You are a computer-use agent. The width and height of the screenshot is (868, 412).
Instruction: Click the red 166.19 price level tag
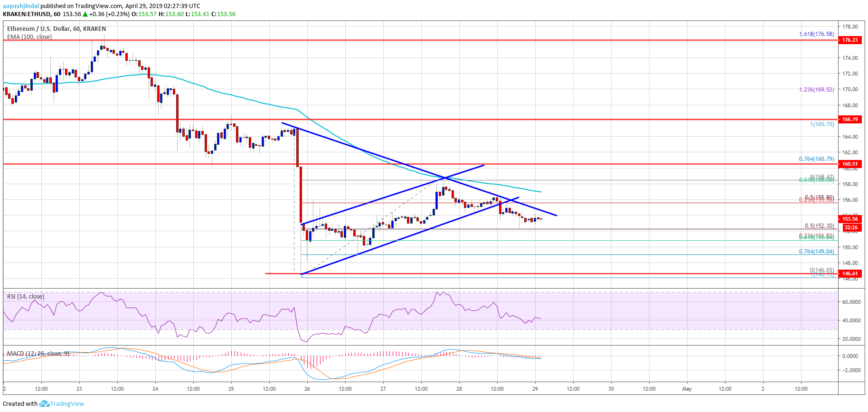click(x=850, y=120)
